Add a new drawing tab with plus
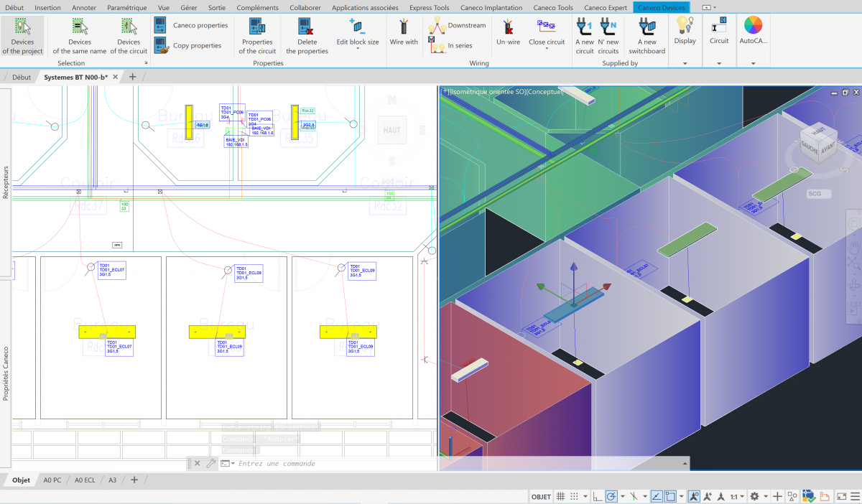Screen dimensions: 862x504 pos(132,77)
